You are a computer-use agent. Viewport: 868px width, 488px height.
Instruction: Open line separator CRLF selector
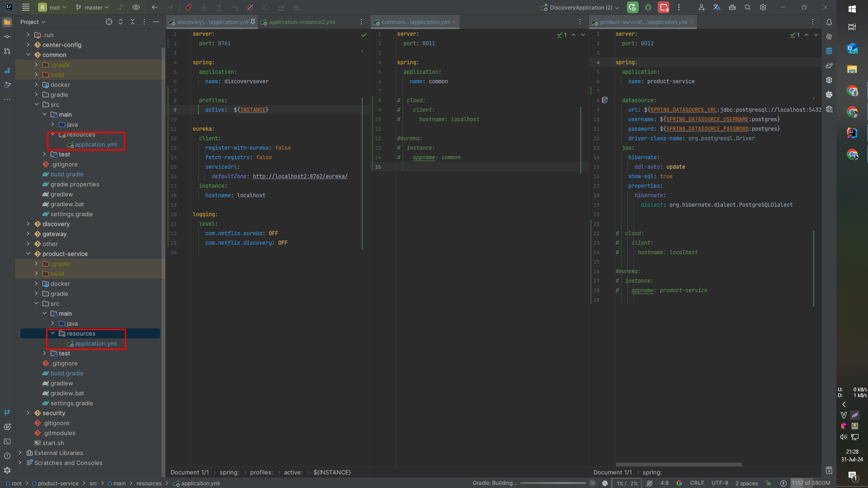pyautogui.click(x=697, y=483)
